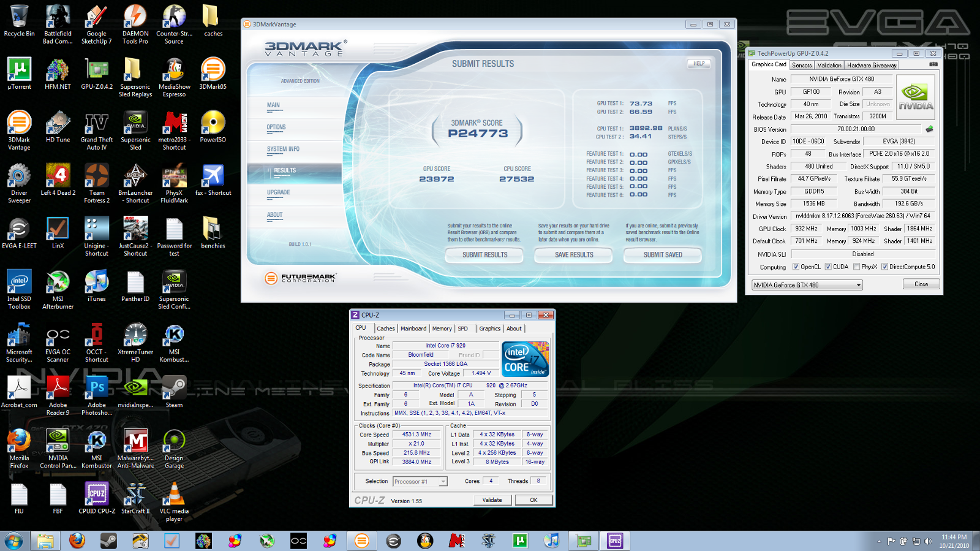Open the metro2033 Shortcut icon
The height and width of the screenshot is (551, 980).
174,131
